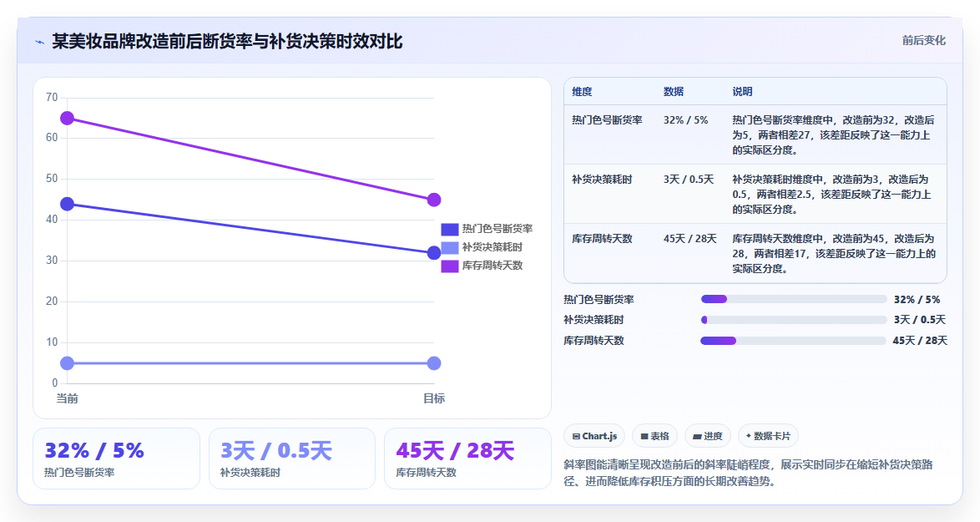The width and height of the screenshot is (980, 522).
Task: Click the 3天 / 0.5天 cell in the table
Action: [689, 180]
